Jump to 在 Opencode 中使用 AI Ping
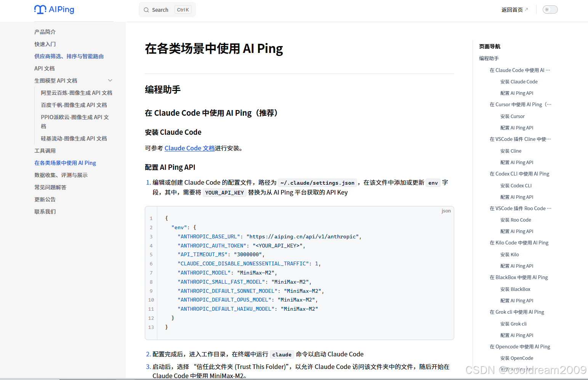The image size is (588, 380). [x=520, y=346]
